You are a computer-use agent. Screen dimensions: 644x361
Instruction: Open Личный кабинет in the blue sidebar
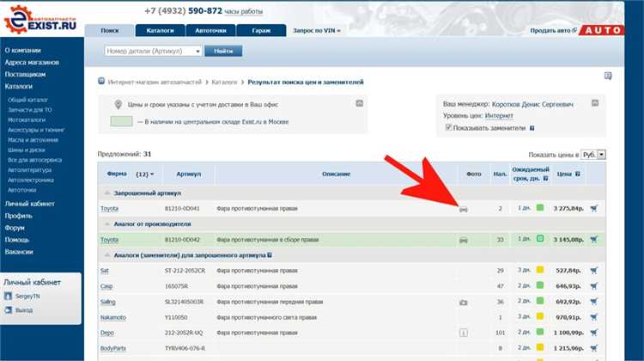point(29,204)
